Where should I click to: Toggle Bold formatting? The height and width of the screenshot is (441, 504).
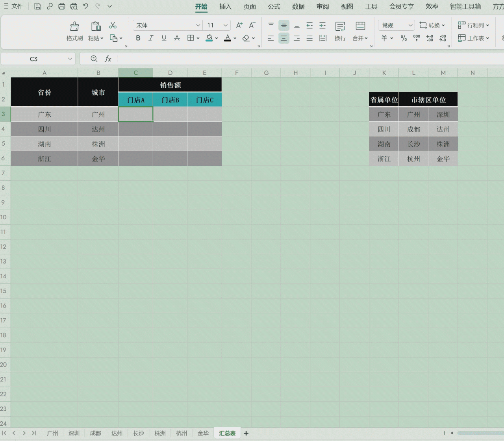138,38
